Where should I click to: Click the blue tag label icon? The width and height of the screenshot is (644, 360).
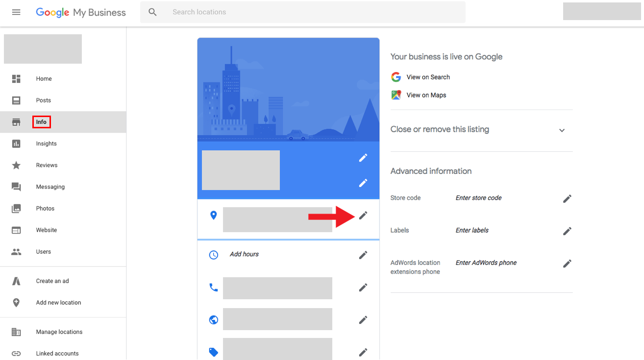pos(214,352)
